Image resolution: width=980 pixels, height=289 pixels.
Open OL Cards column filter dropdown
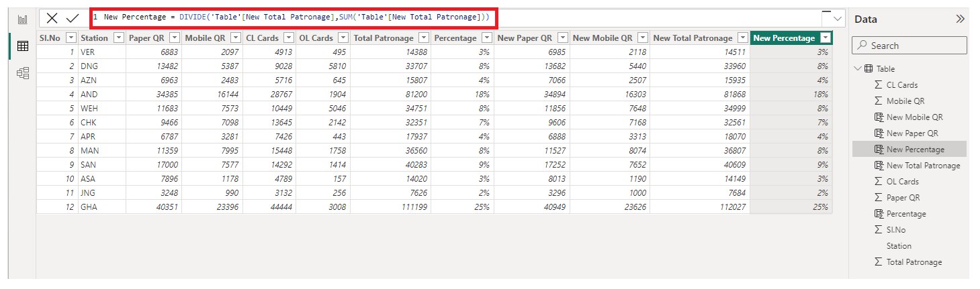pyautogui.click(x=343, y=38)
